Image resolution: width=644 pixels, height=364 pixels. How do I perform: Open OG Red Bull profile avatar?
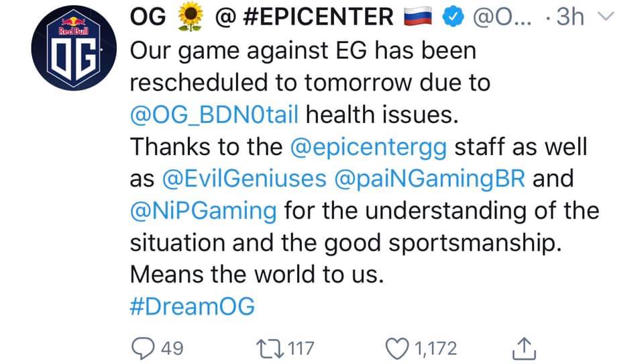[x=74, y=48]
